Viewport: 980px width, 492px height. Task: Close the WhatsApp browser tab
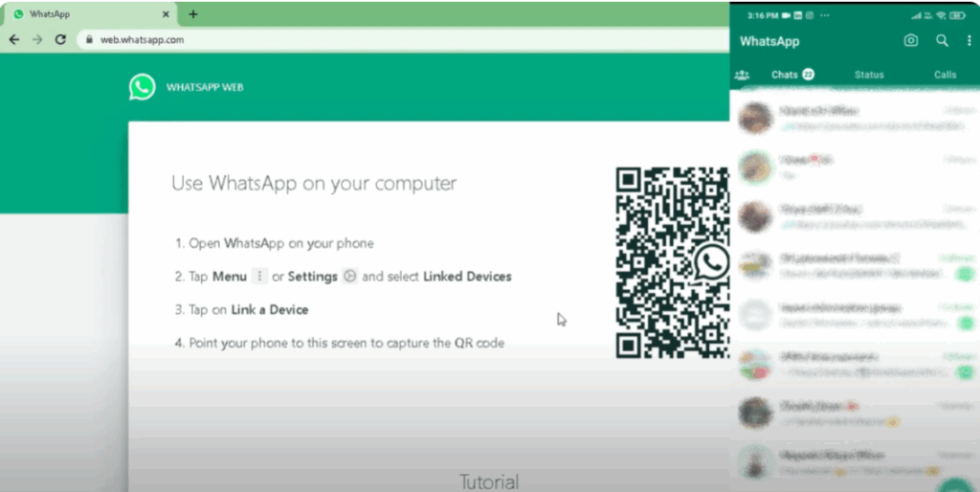(166, 13)
